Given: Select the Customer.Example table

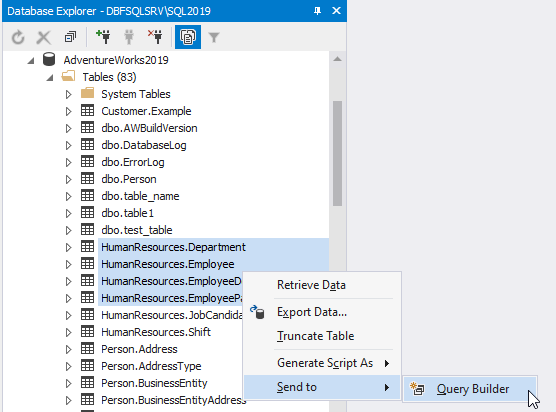Looking at the screenshot, I should pos(146,111).
